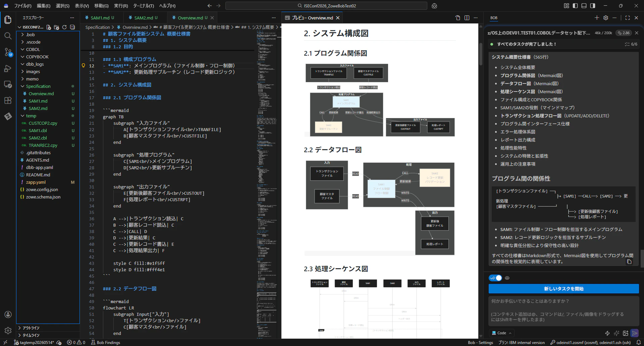Split the preview editor to the right
Screen dimensions: 644x346
point(467,18)
